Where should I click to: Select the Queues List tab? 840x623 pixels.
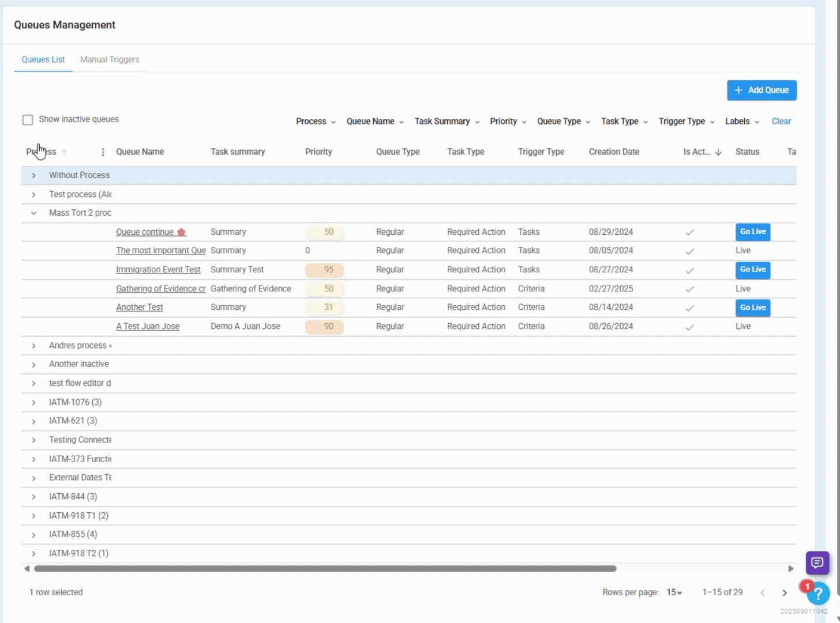point(43,60)
